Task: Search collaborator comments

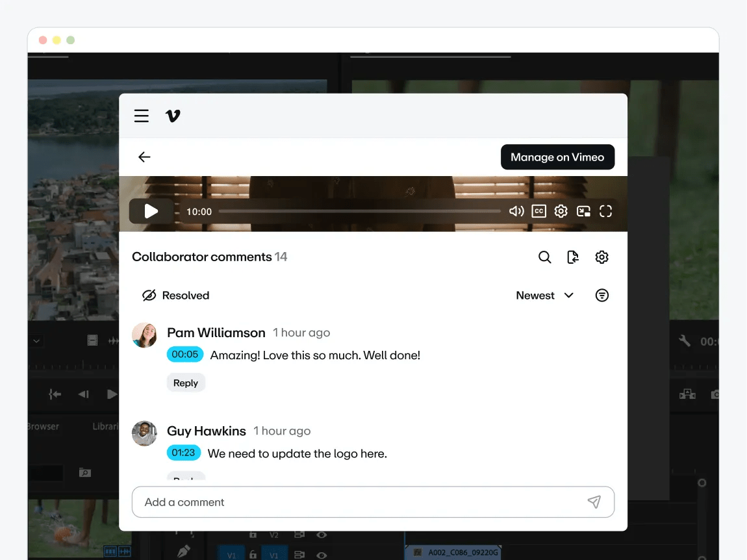Action: 544,257
